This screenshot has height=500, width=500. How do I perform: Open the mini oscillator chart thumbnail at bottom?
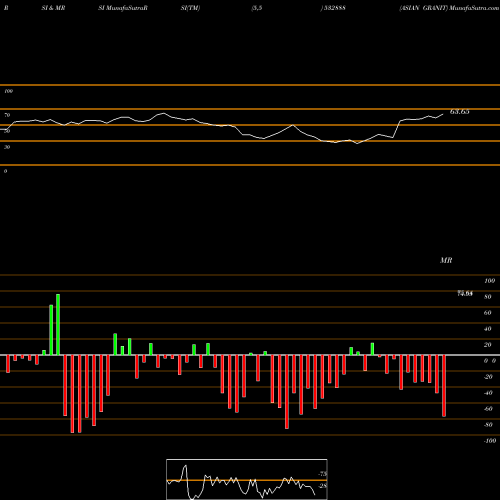[x=247, y=479]
